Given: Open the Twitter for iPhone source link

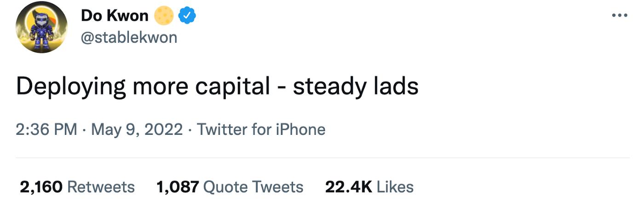Looking at the screenshot, I should click(261, 129).
